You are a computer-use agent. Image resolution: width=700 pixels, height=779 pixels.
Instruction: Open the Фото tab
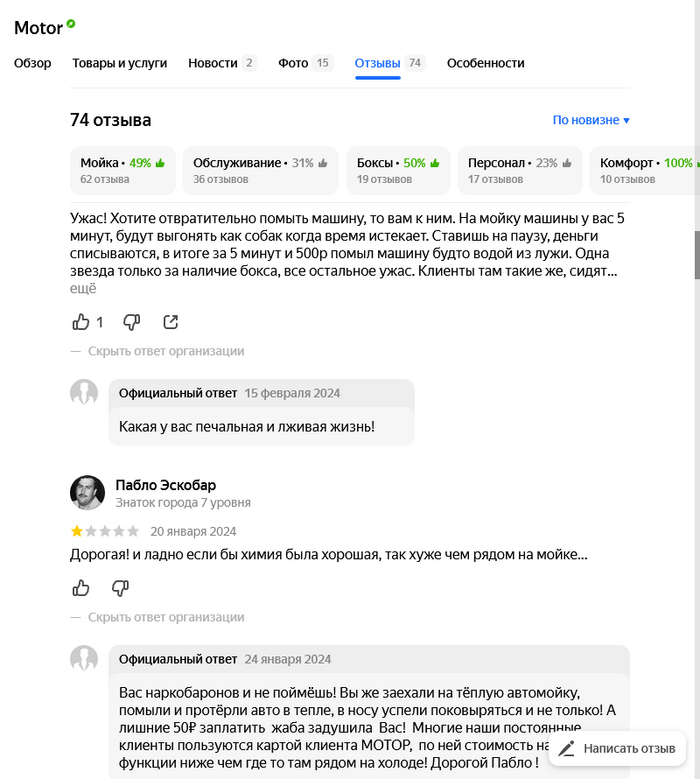pos(304,63)
